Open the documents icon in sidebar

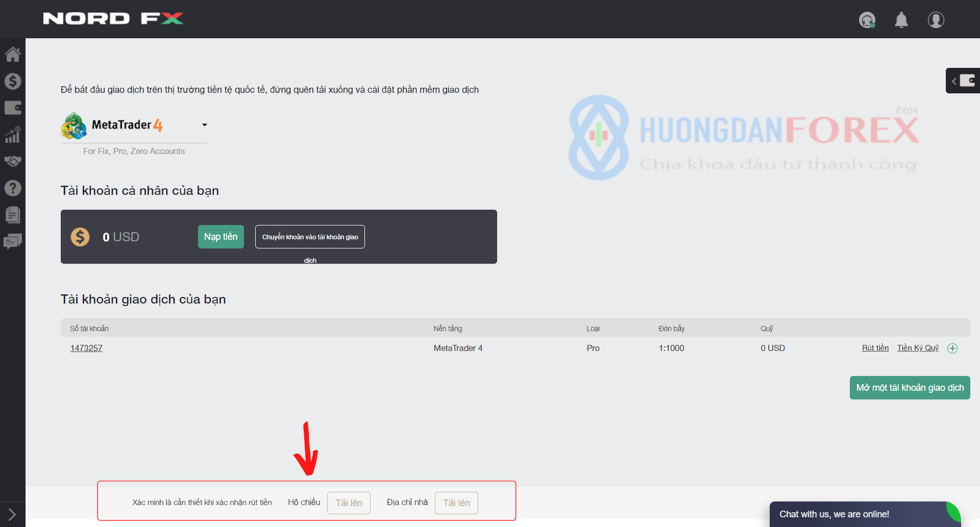pos(13,215)
